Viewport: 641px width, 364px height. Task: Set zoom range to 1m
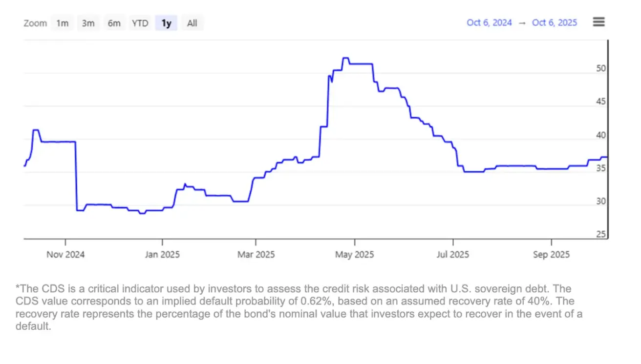tap(63, 23)
